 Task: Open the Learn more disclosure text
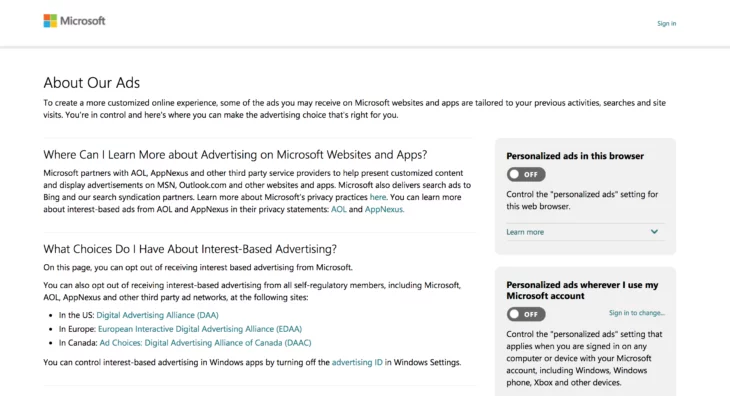click(x=525, y=232)
